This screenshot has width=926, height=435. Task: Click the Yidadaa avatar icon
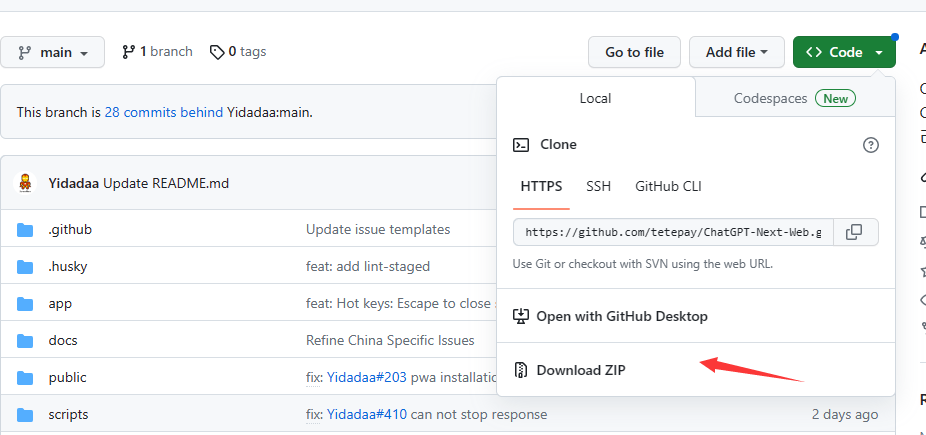pyautogui.click(x=25, y=183)
